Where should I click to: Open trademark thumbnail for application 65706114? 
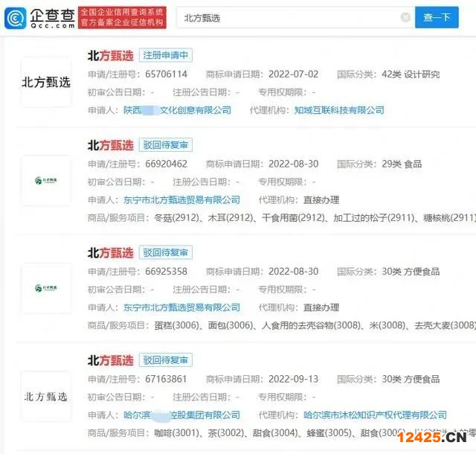[46, 82]
